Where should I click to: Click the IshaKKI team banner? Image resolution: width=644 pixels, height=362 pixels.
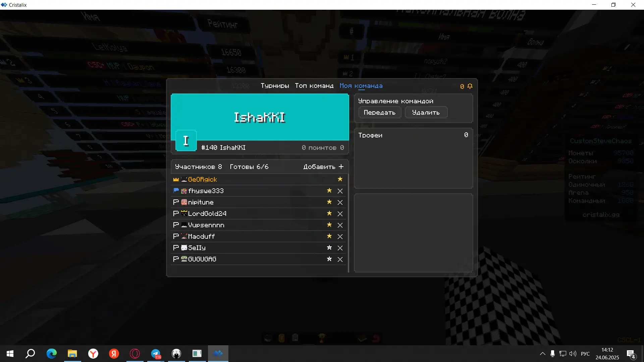click(x=260, y=117)
